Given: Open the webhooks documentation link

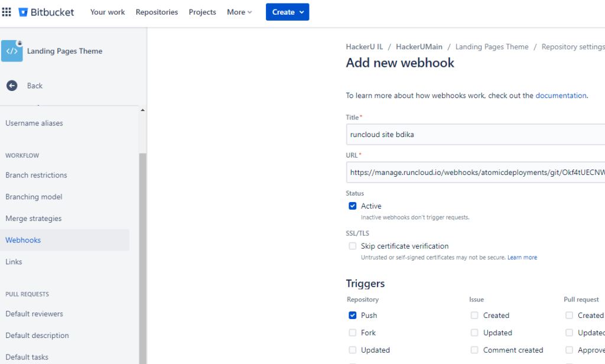Looking at the screenshot, I should pos(561,95).
